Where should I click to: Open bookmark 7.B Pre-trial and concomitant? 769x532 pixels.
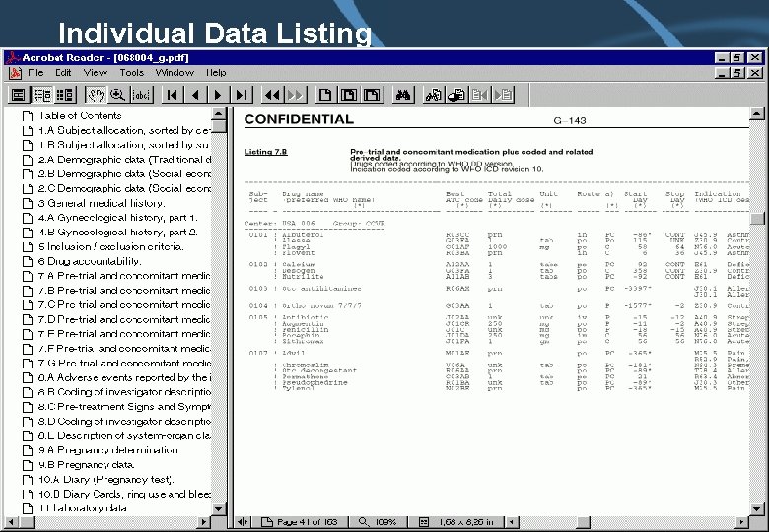[x=124, y=291]
